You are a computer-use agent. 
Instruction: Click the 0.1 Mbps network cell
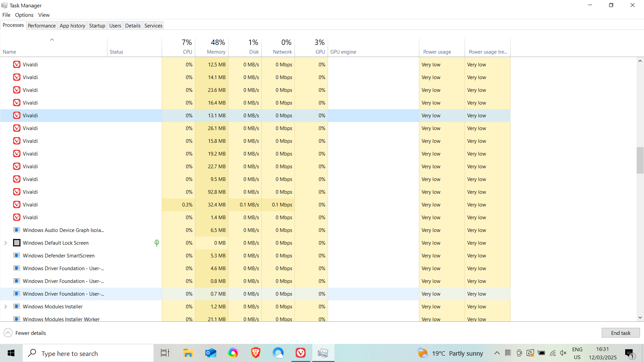[x=278, y=204]
